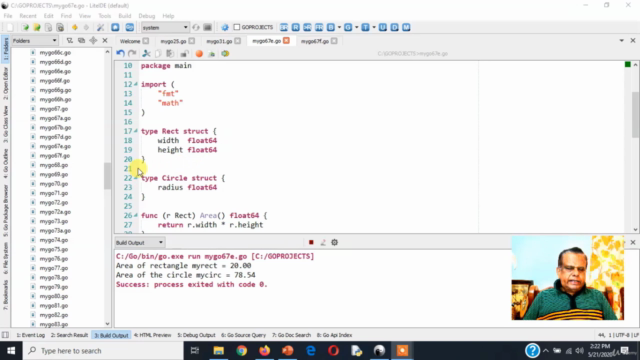Open the Build menu

point(124,16)
